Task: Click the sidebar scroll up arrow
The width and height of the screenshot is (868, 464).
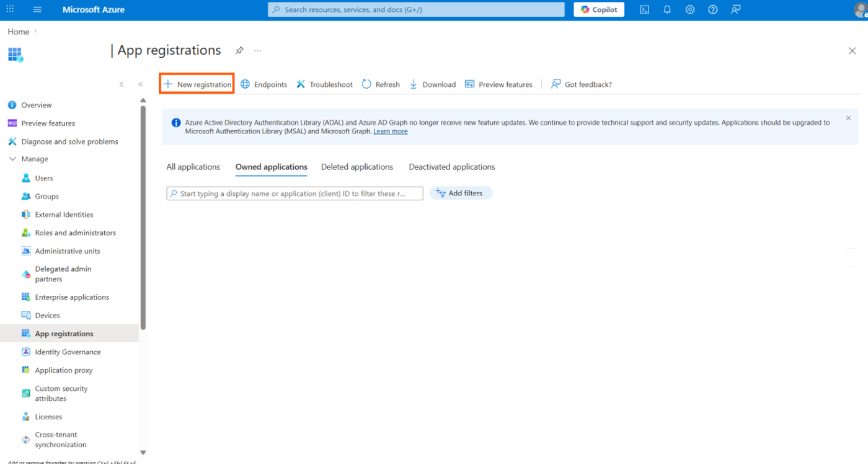Action: [143, 100]
